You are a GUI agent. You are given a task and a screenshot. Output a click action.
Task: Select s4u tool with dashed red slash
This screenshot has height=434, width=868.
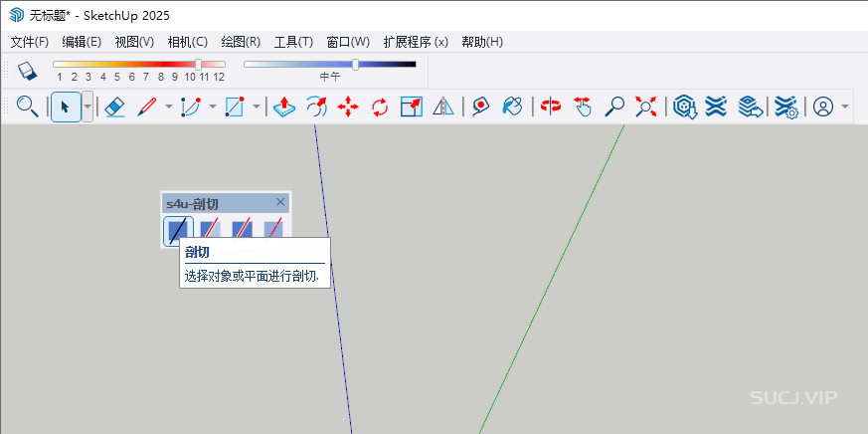(273, 231)
